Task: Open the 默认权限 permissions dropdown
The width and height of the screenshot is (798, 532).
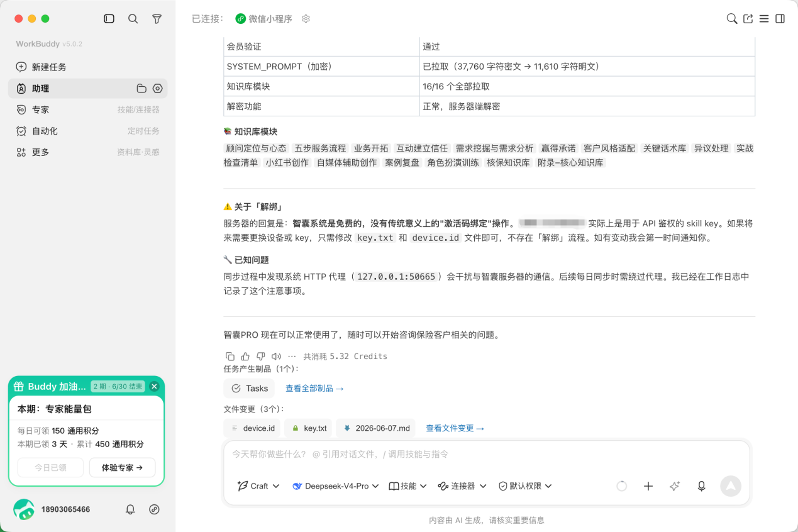Action: (x=525, y=486)
